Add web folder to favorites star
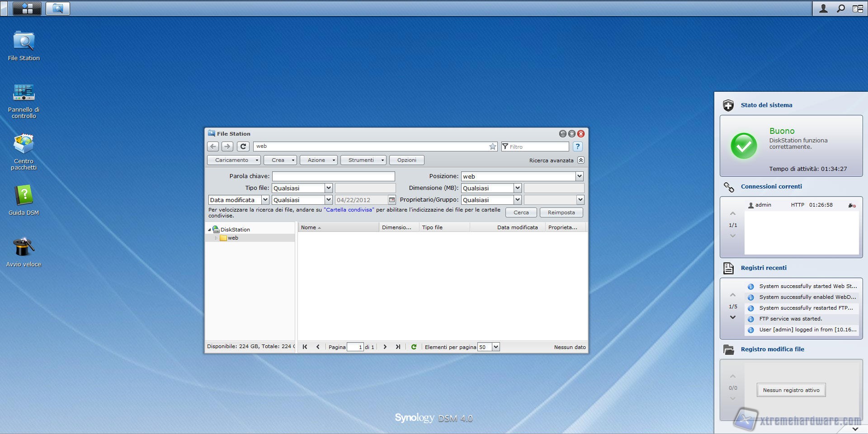The height and width of the screenshot is (434, 868). (x=492, y=146)
